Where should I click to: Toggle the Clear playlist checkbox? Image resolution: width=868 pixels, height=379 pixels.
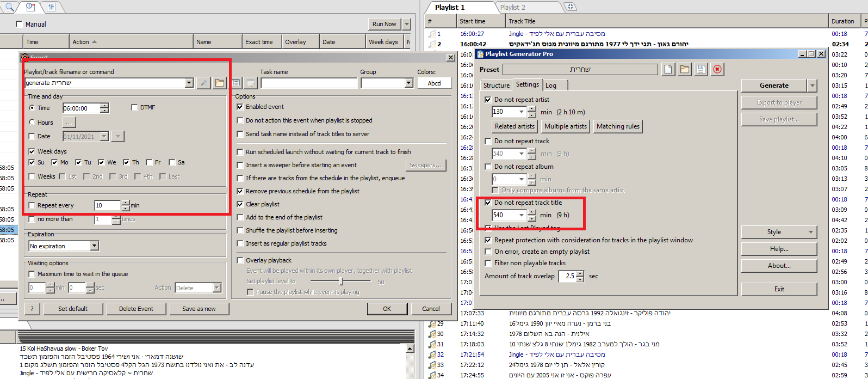[240, 204]
